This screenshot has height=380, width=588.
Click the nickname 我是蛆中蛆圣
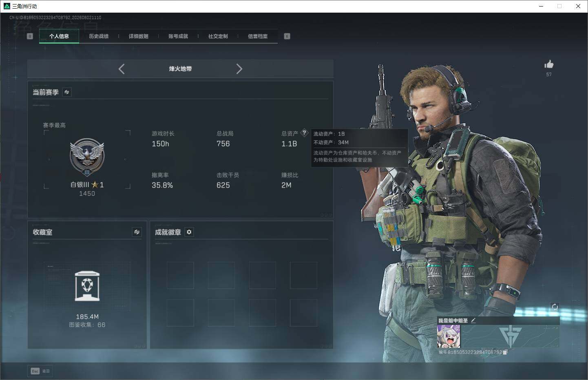pyautogui.click(x=453, y=321)
